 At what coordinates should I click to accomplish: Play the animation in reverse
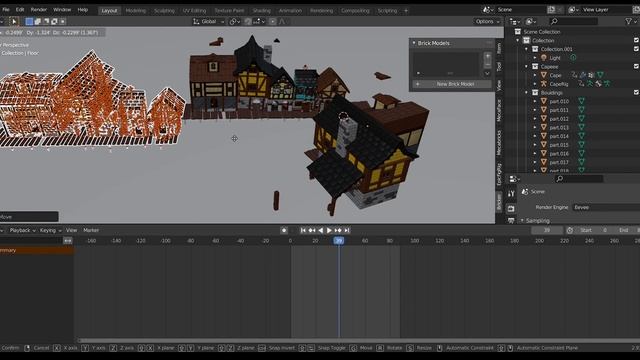click(320, 230)
